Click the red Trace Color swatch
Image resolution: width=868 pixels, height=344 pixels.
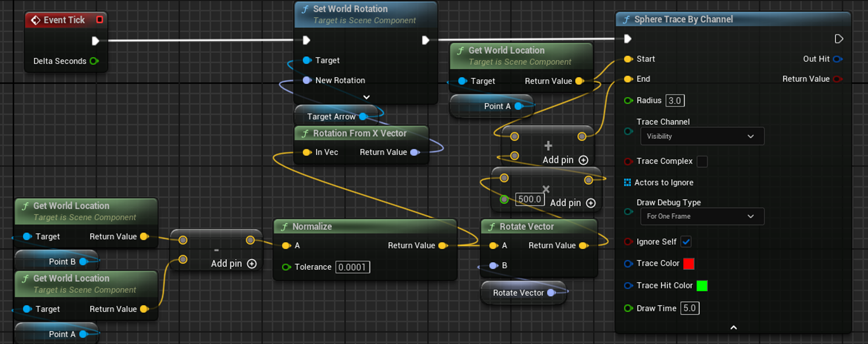click(689, 263)
